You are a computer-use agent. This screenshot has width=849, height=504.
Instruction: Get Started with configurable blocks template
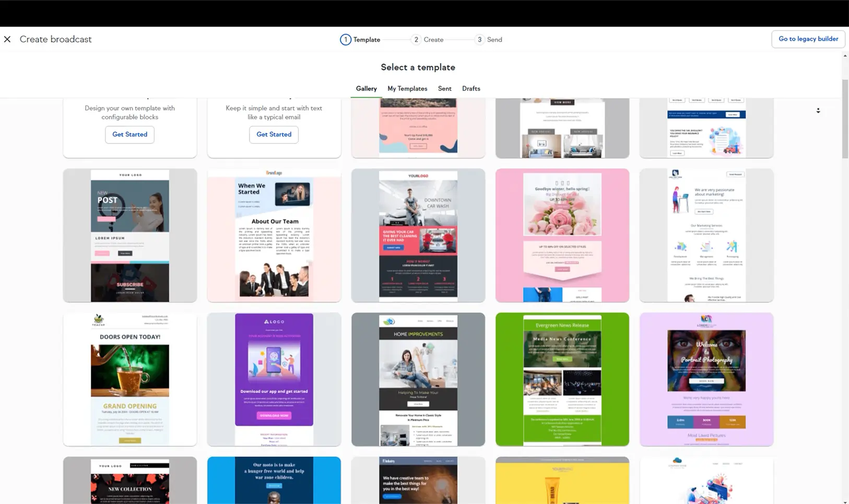129,135
